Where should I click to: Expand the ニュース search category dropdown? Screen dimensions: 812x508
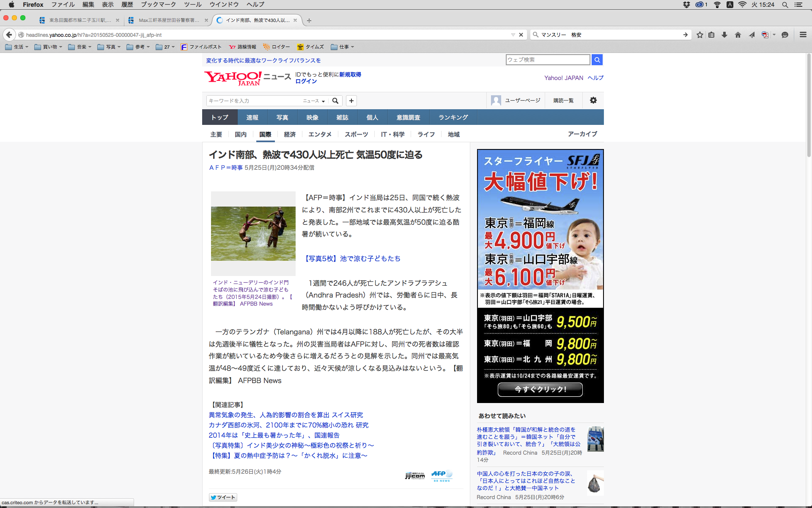pyautogui.click(x=314, y=101)
